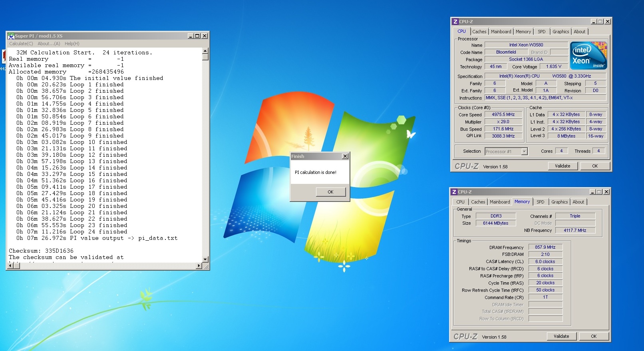Image resolution: width=644 pixels, height=351 pixels.
Task: Switch to About tab in top CPU-Z window
Action: click(x=580, y=32)
